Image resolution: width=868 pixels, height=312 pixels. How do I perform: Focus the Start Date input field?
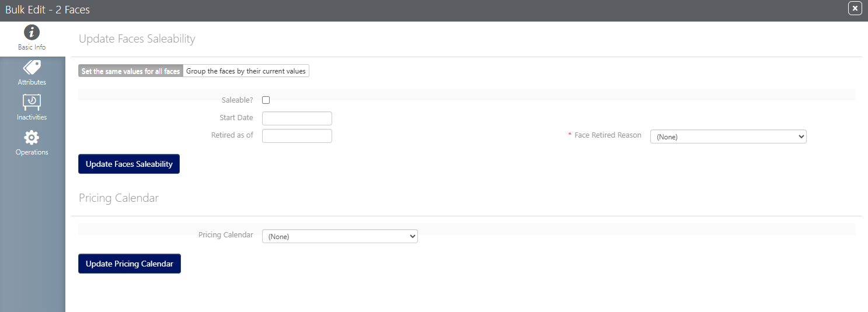(297, 118)
